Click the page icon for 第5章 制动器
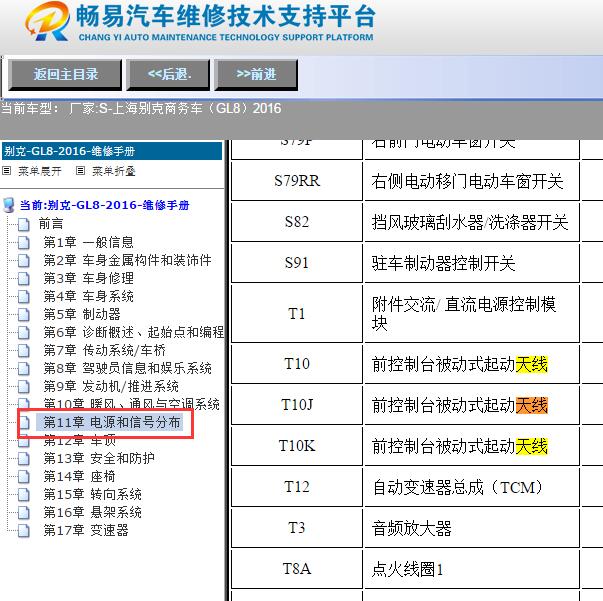Viewport: 603px width, 601px height. click(x=23, y=315)
